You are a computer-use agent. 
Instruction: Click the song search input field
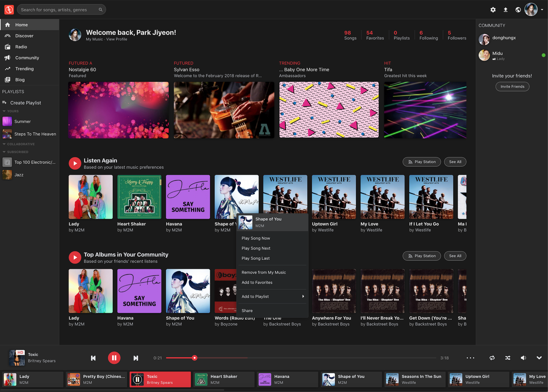point(59,10)
